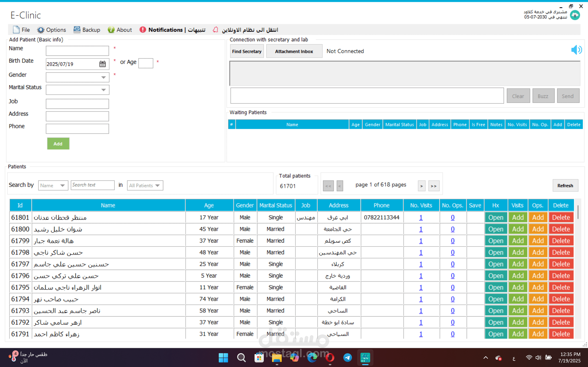This screenshot has width=588, height=367.
Task: Open the File menu
Action: [21, 30]
